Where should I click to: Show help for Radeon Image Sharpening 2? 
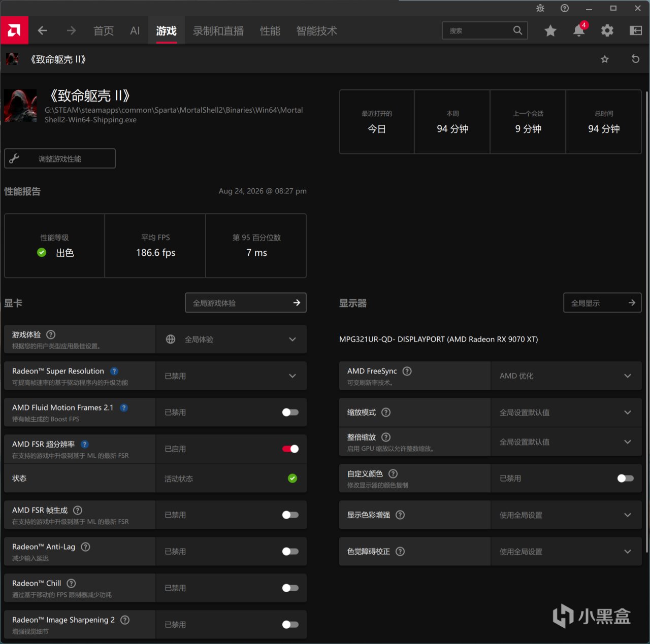125,620
